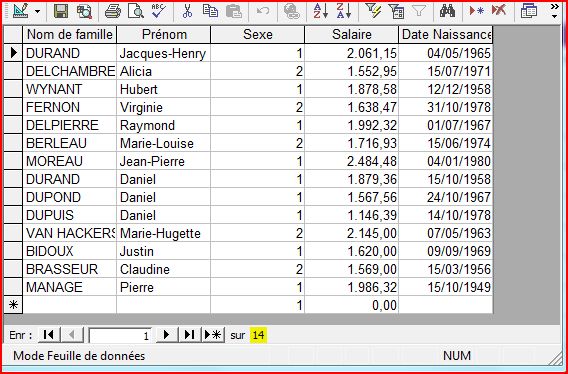Viewport: 568px width, 374px height.
Task: Click the Delete Record toolbar icon
Action: [499, 11]
